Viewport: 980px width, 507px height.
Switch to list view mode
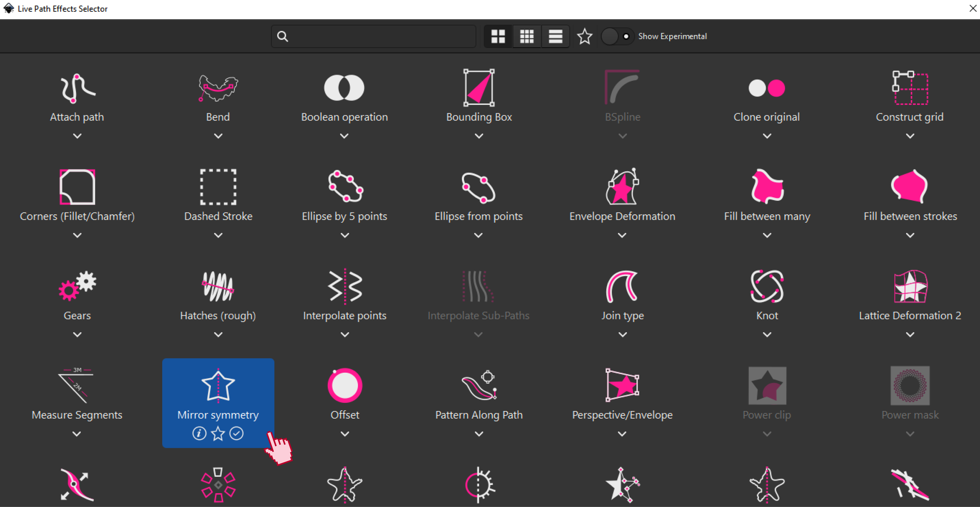coord(555,37)
